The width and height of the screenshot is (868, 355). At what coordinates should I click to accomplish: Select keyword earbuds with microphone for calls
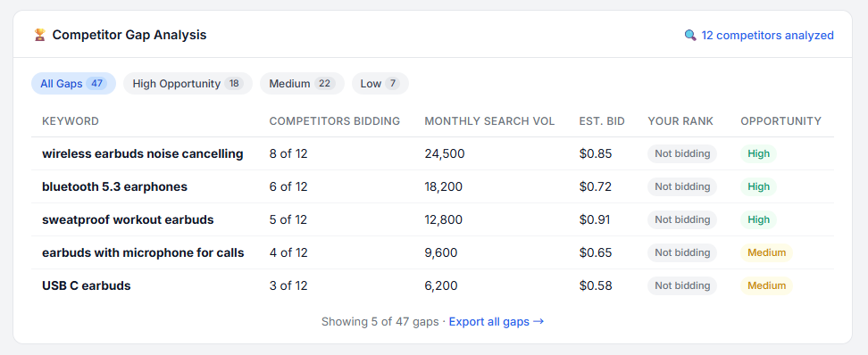(x=143, y=252)
